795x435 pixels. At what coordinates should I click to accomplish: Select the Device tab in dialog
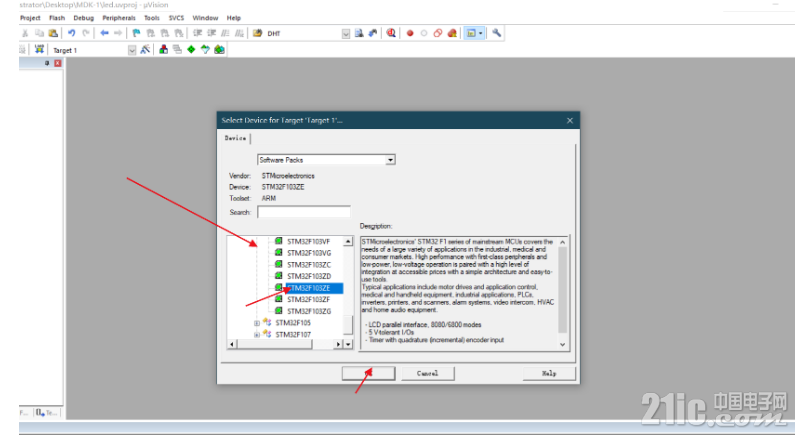(235, 138)
